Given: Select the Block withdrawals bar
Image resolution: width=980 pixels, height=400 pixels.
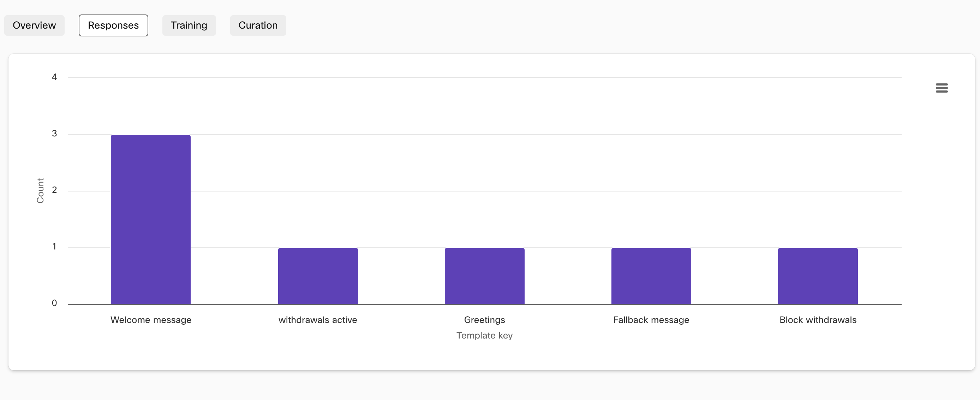Looking at the screenshot, I should (818, 276).
